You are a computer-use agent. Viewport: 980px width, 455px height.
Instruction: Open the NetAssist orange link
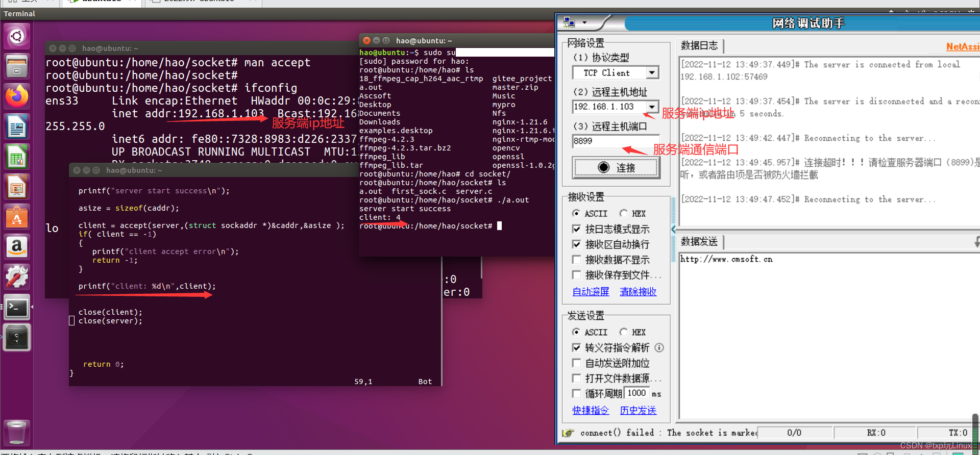point(963,46)
